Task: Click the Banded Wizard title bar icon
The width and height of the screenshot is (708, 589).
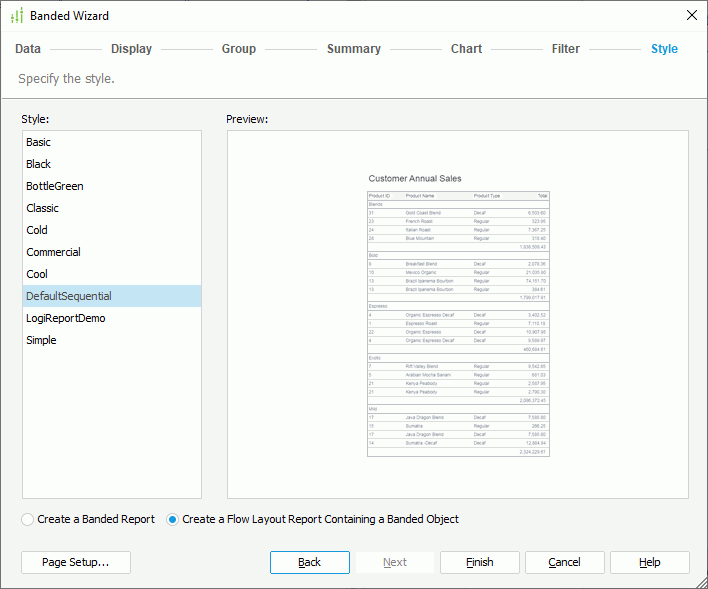Action: point(16,16)
